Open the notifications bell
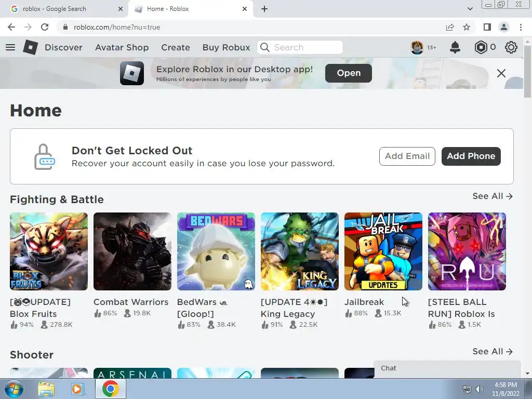Viewport: 532px width, 399px height. click(x=455, y=47)
